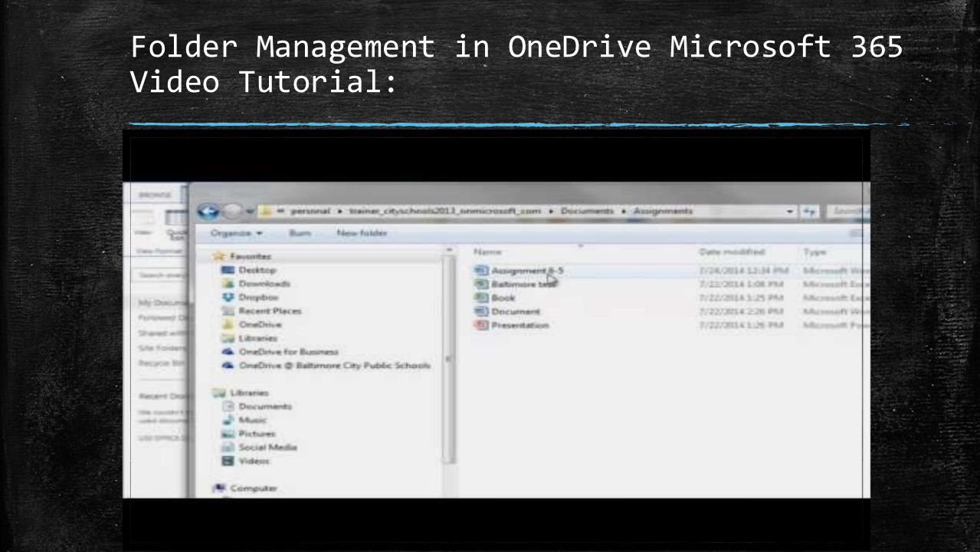Select 'trainer_cityschools2013_onmicrosoft_com' path segment
This screenshot has height=552, width=980.
[x=447, y=211]
